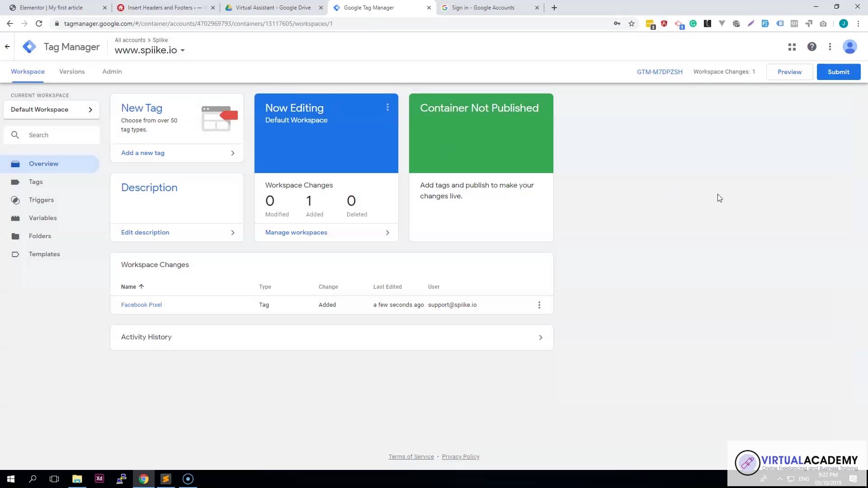Open the help question mark icon
868x488 pixels.
[812, 47]
